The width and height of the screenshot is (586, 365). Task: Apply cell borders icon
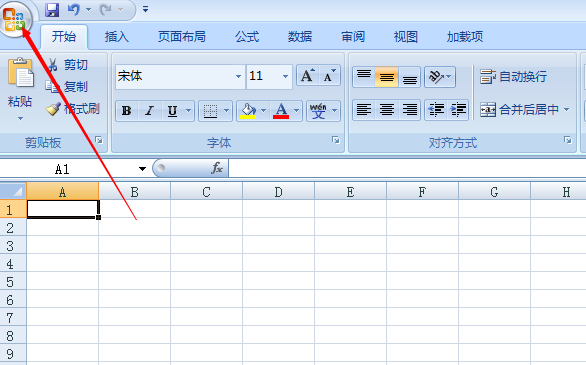point(210,111)
